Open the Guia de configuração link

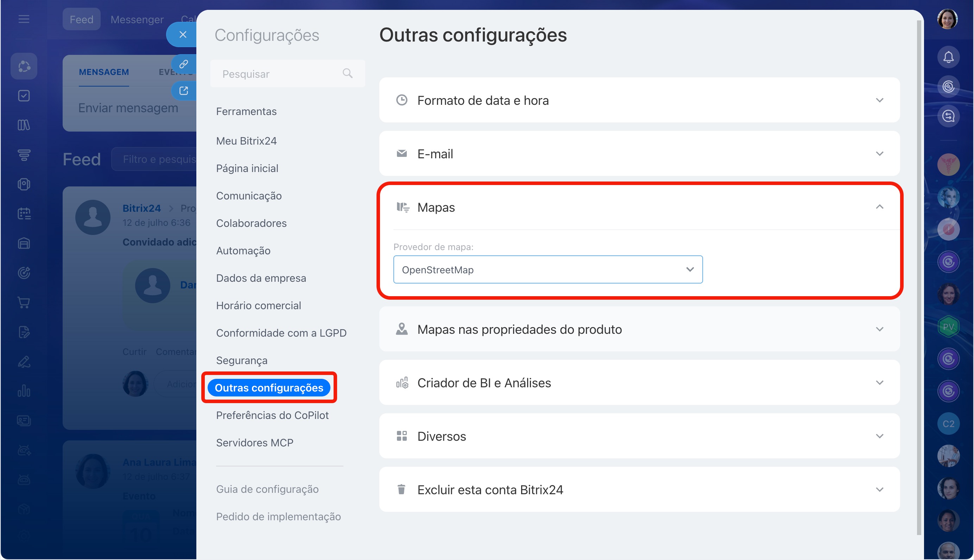coord(267,489)
